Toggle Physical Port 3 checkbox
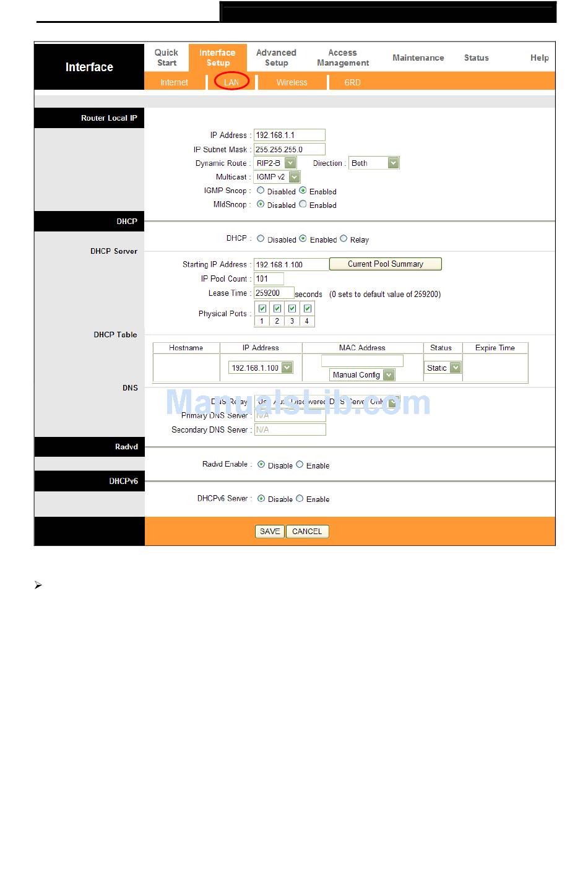Image resolution: width=588 pixels, height=872 pixels. 292,308
